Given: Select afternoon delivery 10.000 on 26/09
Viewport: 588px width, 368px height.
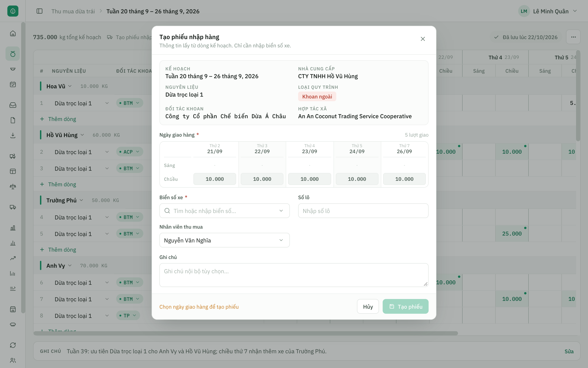Looking at the screenshot, I should (404, 179).
